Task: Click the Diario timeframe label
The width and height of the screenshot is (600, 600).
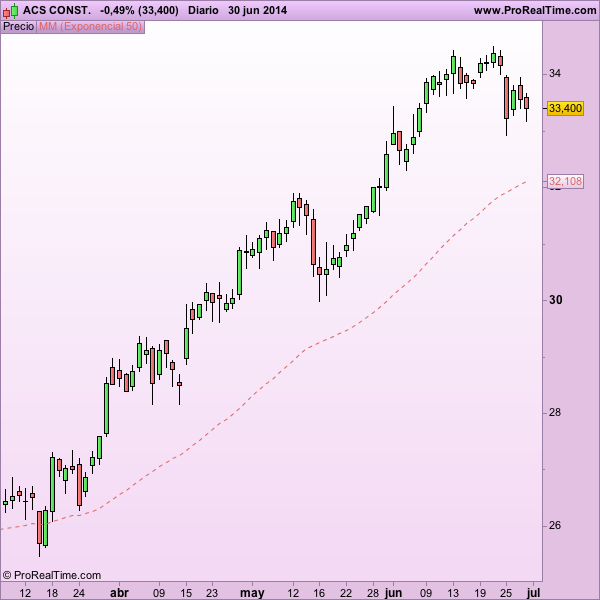Action: pyautogui.click(x=203, y=10)
